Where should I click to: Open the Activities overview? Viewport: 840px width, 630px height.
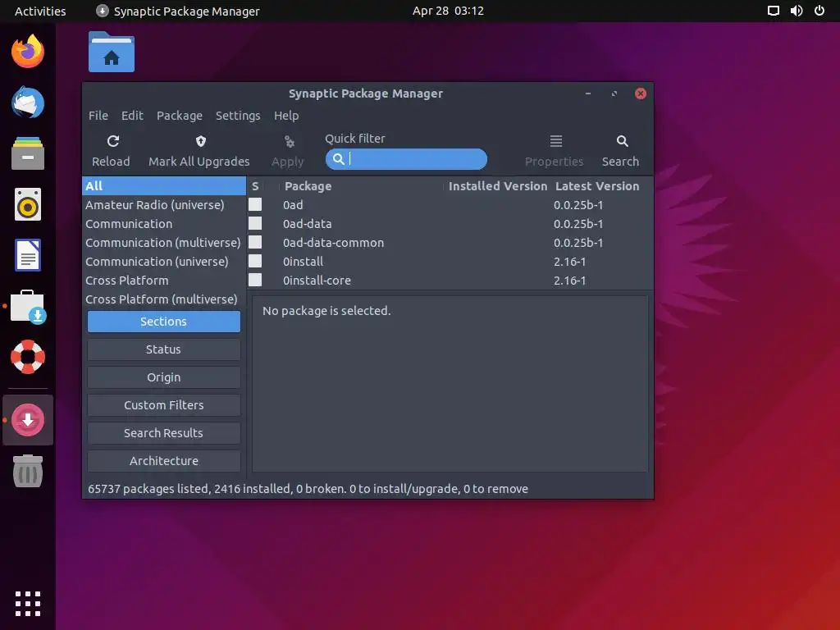[x=40, y=11]
